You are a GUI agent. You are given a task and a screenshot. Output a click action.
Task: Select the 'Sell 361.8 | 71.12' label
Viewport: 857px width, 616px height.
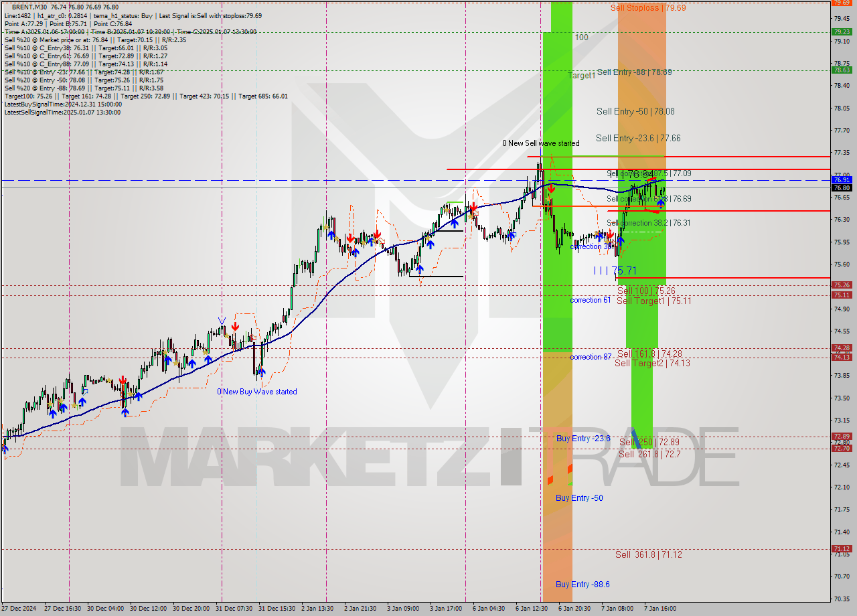pyautogui.click(x=648, y=554)
